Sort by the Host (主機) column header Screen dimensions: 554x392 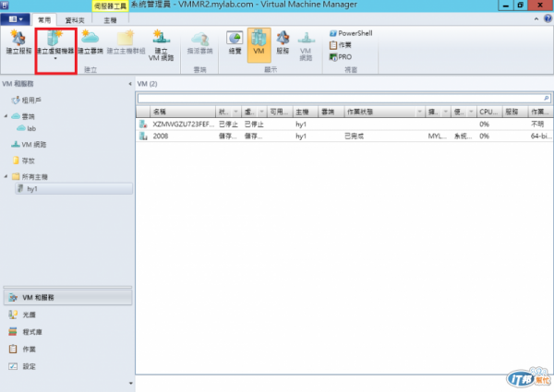(306, 112)
